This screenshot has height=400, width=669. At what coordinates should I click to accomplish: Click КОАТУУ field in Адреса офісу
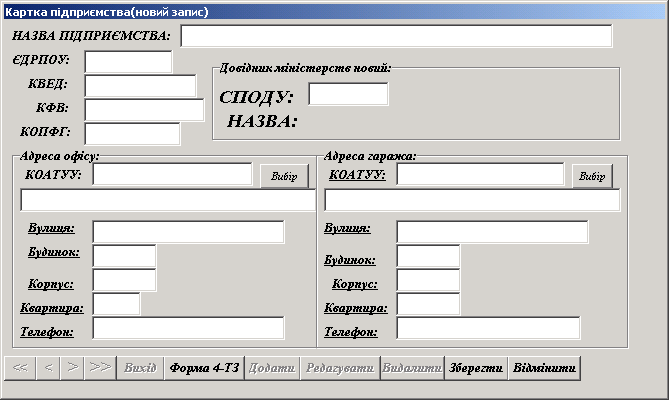pos(172,174)
